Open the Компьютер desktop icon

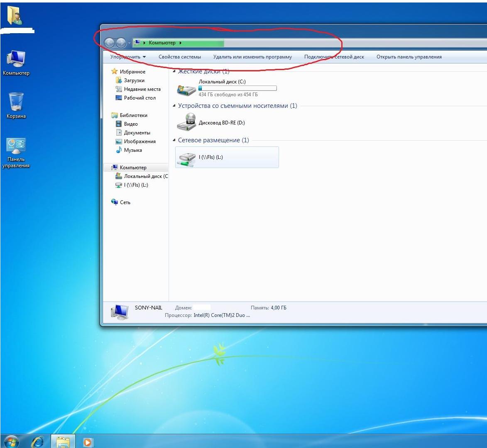[x=16, y=59]
